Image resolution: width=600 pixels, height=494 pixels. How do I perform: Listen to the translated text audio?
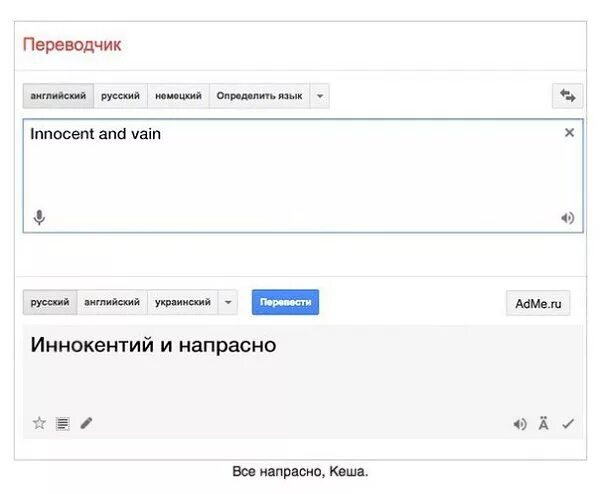(520, 424)
